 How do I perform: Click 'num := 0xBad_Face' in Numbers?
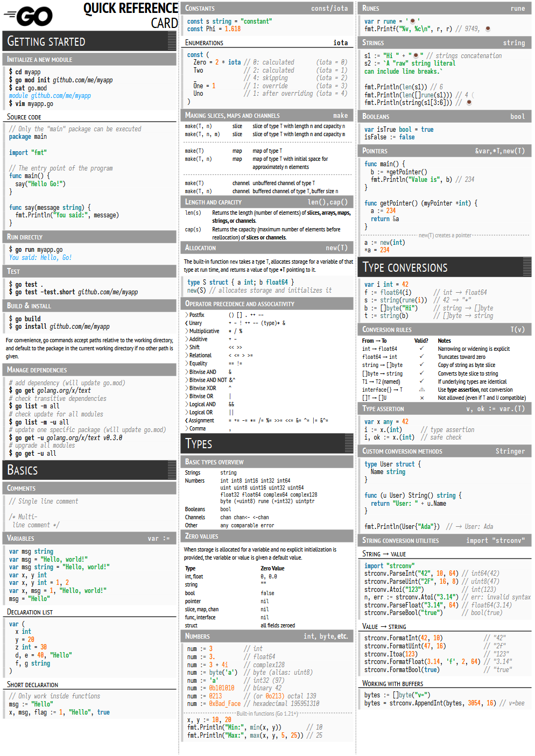pyautogui.click(x=214, y=704)
